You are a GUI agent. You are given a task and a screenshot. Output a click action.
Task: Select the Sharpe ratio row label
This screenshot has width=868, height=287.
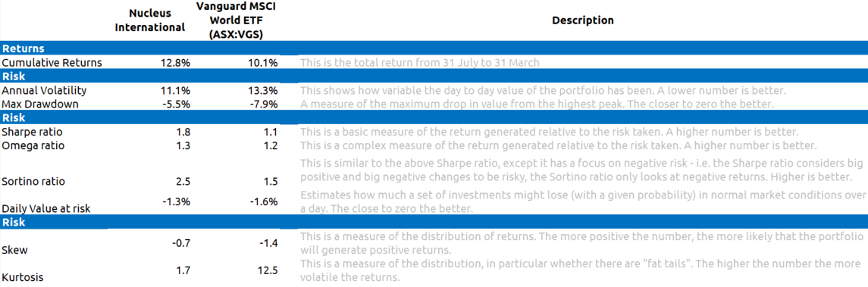33,133
